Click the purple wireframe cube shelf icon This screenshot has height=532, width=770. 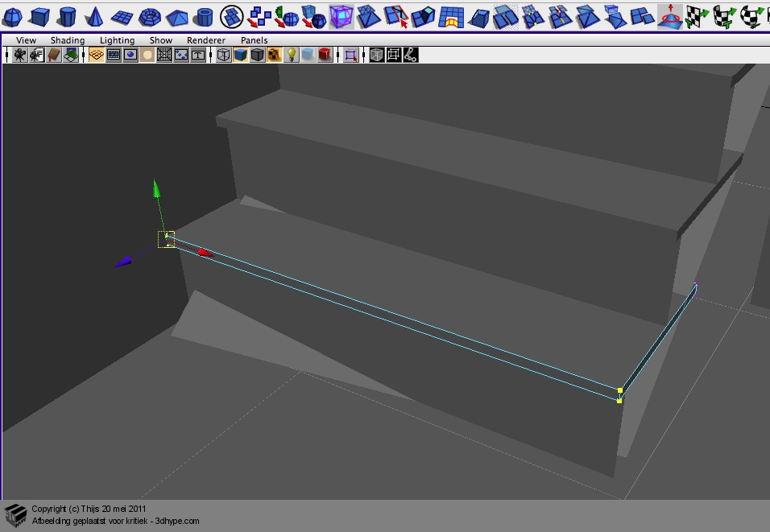pos(342,17)
